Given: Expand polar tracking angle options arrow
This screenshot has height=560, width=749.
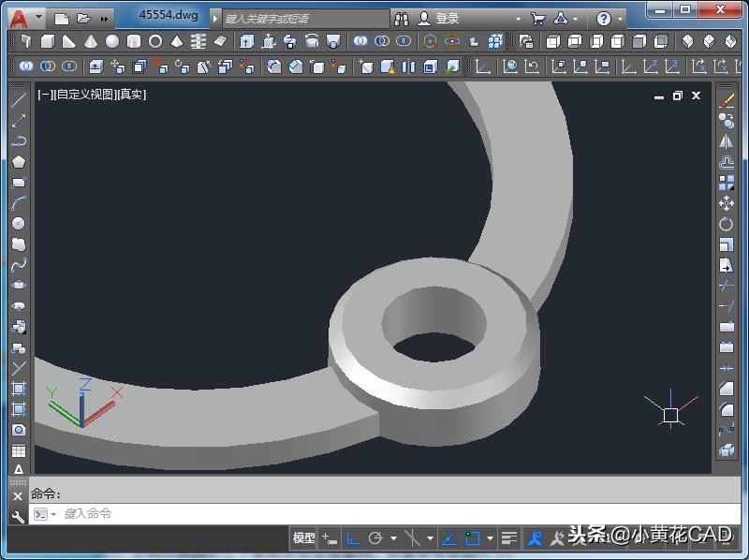Looking at the screenshot, I should (393, 538).
